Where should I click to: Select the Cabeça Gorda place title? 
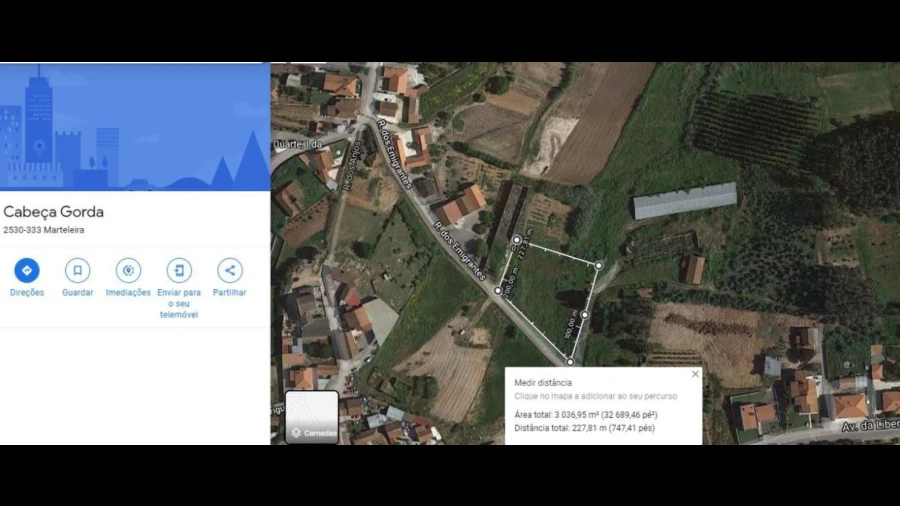[x=53, y=212]
